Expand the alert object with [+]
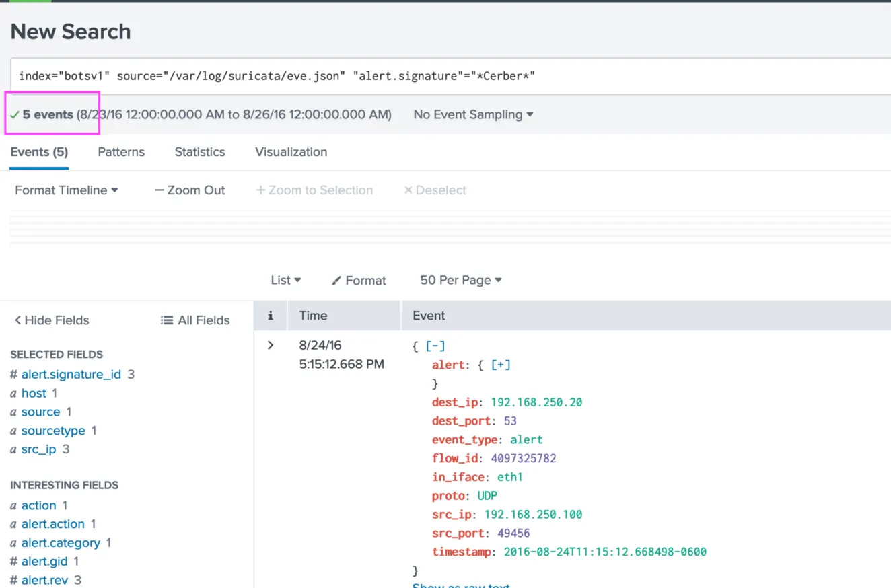891x588 pixels. pyautogui.click(x=501, y=365)
